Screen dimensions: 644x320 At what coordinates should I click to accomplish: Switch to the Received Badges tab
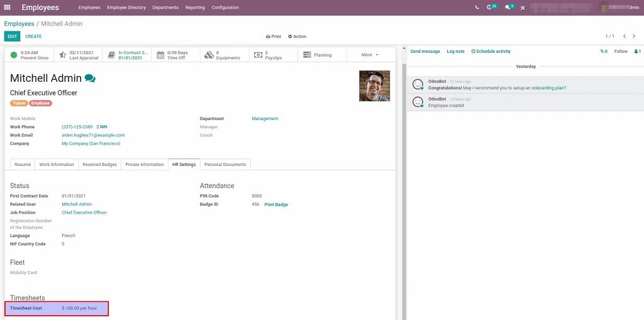100,164
